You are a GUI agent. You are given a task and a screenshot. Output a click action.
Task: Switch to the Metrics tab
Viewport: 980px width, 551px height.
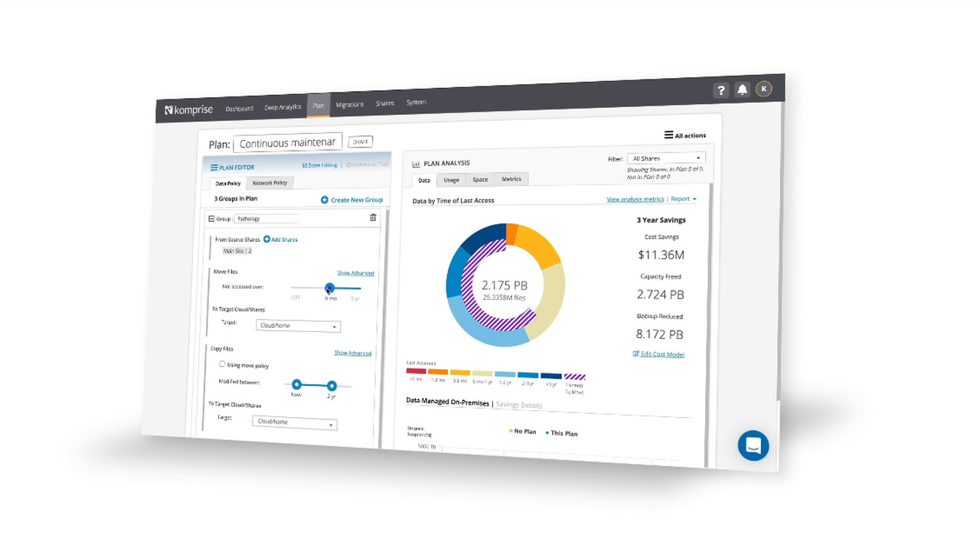(x=511, y=179)
